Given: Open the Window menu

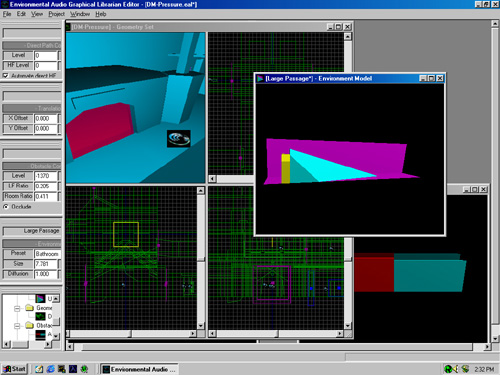Looking at the screenshot, I should 80,14.
